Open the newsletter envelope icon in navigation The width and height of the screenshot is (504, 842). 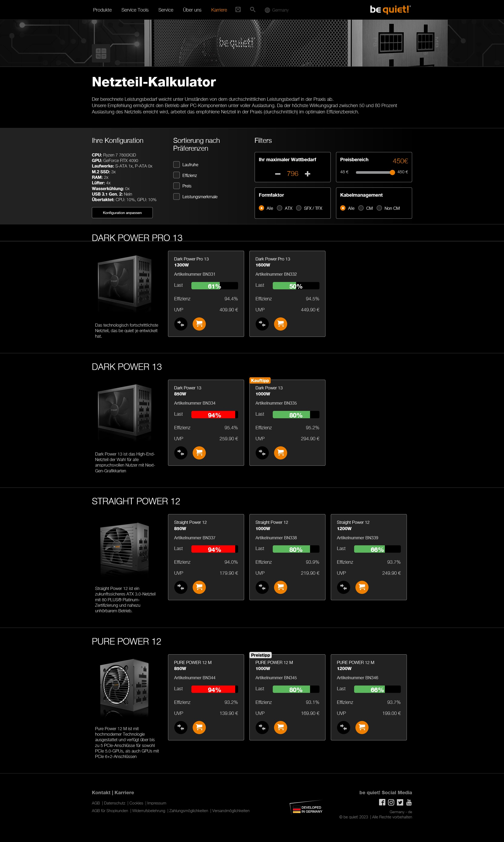(238, 9)
